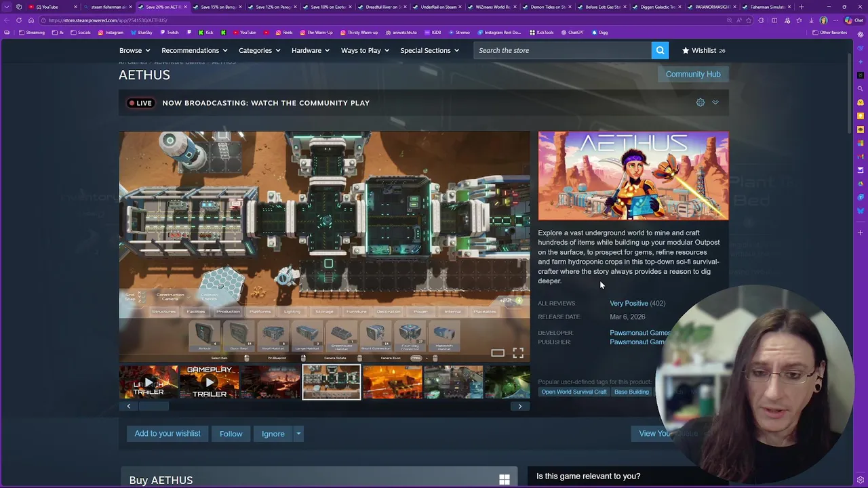Switch to PARANORMASIGHT browser tab
The image size is (868, 488).
[x=711, y=7]
